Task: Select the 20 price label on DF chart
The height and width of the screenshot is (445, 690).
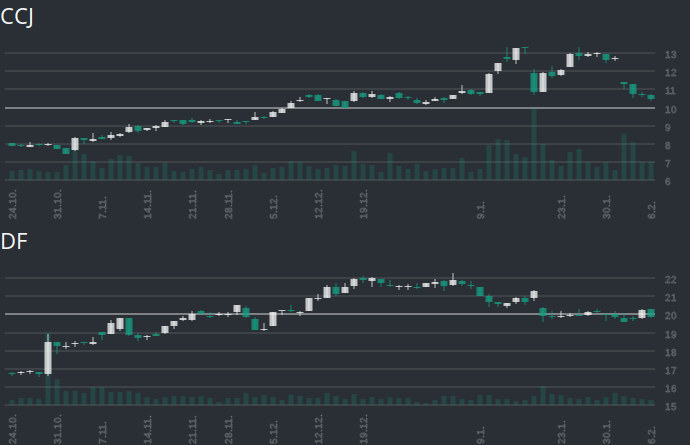Action: click(x=670, y=316)
